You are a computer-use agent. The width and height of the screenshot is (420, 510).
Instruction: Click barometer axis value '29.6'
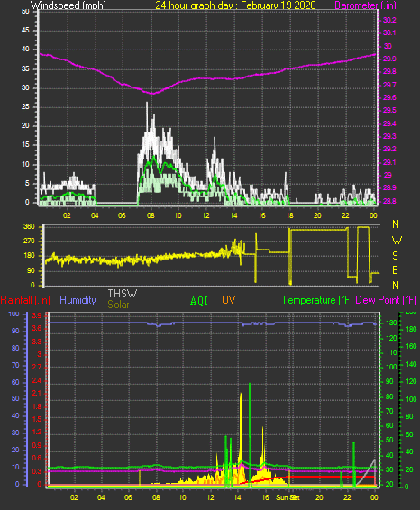pyautogui.click(x=389, y=97)
